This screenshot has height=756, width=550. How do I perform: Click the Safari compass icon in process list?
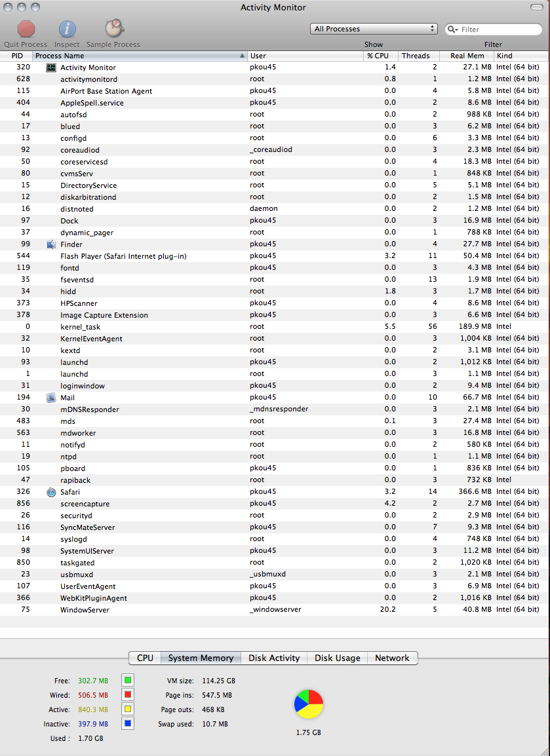[x=51, y=492]
